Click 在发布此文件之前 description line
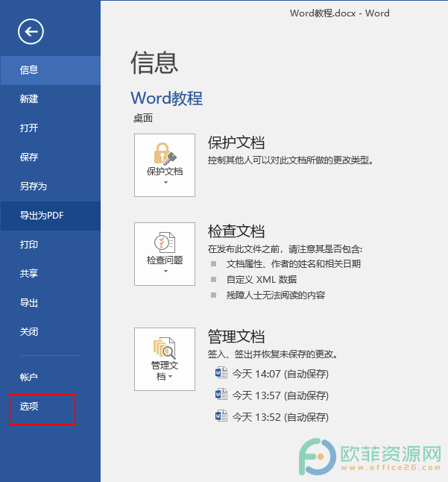The image size is (448, 482). pyautogui.click(x=285, y=249)
